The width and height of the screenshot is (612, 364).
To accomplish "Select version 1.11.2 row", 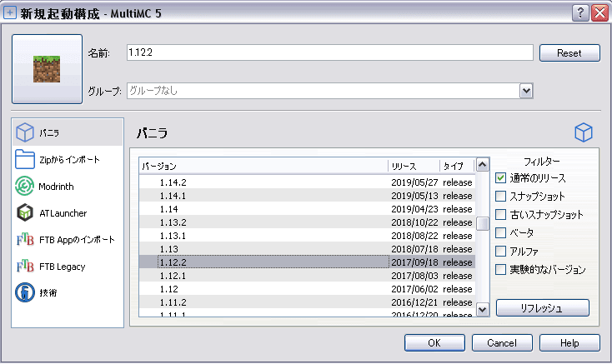I will 307,302.
